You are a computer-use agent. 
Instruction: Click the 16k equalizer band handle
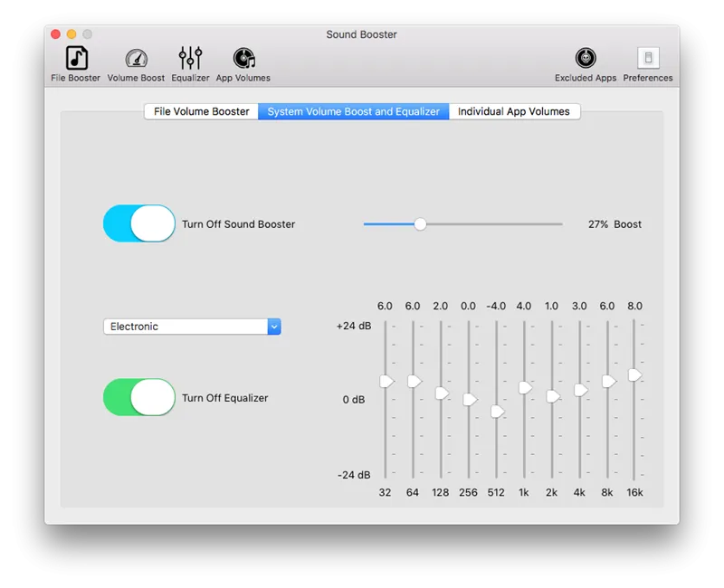(x=634, y=375)
